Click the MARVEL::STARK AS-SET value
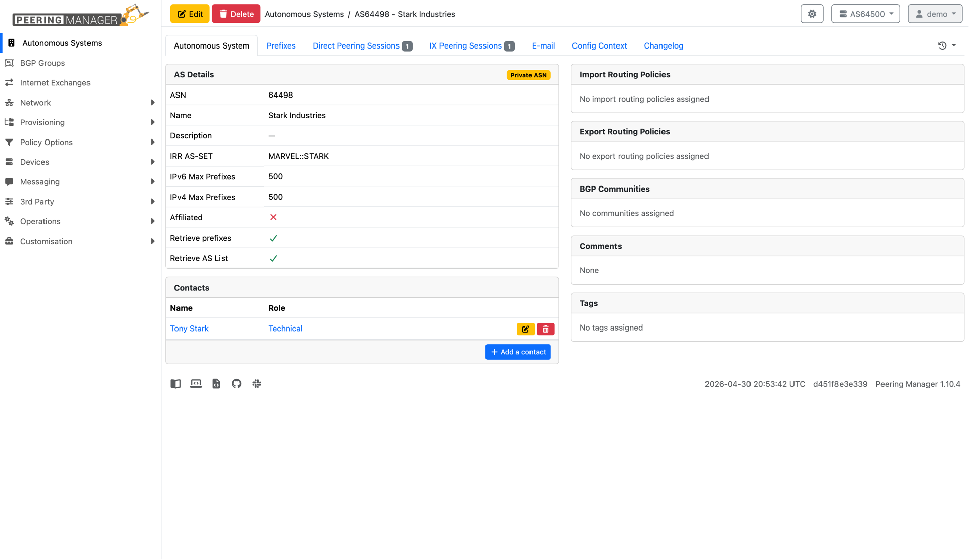 298,156
